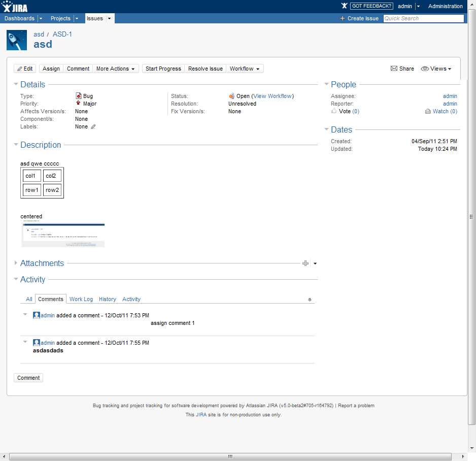Open the Workflow dropdown menu
The width and height of the screenshot is (476, 461).
pyautogui.click(x=245, y=69)
